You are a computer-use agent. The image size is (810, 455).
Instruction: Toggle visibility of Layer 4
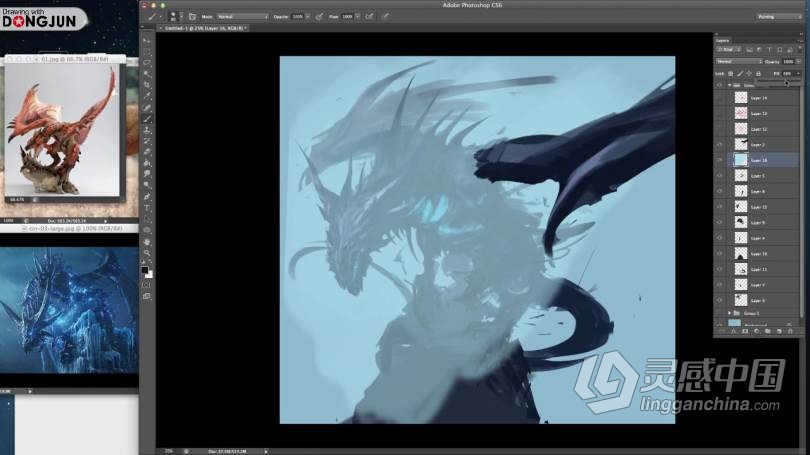point(720,238)
